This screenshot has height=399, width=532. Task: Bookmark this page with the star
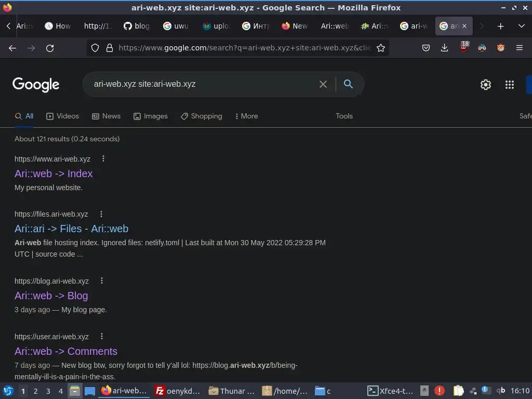[x=381, y=48]
